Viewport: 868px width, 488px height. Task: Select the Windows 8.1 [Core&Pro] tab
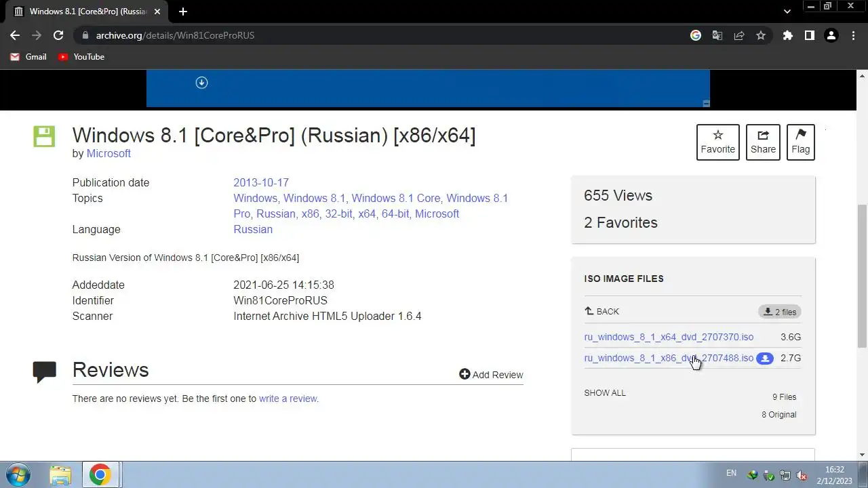(x=88, y=12)
